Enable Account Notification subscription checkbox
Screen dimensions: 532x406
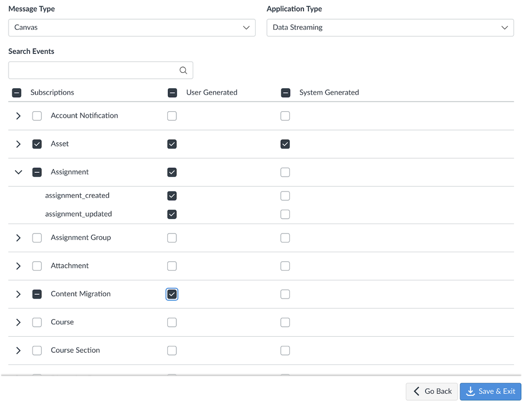[37, 115]
